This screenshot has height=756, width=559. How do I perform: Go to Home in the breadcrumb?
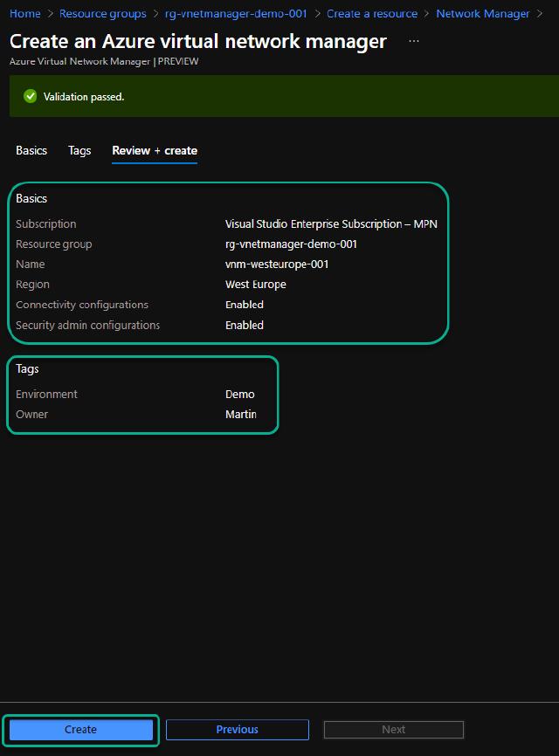click(x=25, y=14)
